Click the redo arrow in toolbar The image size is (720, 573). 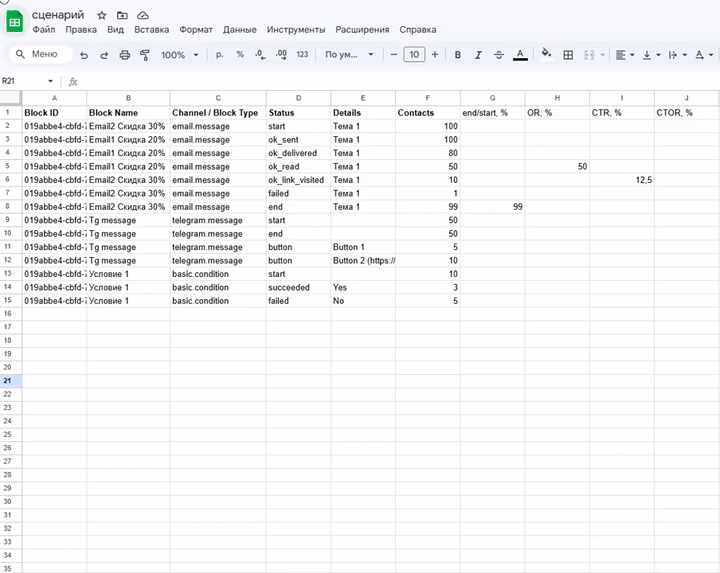click(x=104, y=55)
